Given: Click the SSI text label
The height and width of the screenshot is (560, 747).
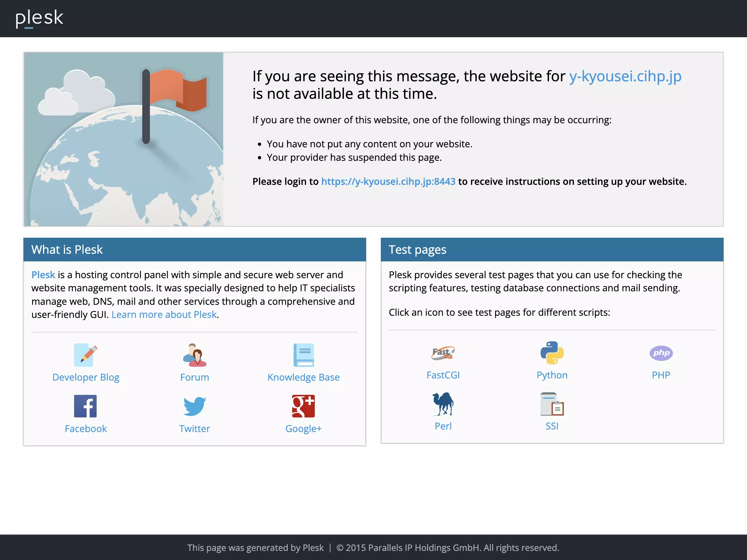Looking at the screenshot, I should point(552,426).
